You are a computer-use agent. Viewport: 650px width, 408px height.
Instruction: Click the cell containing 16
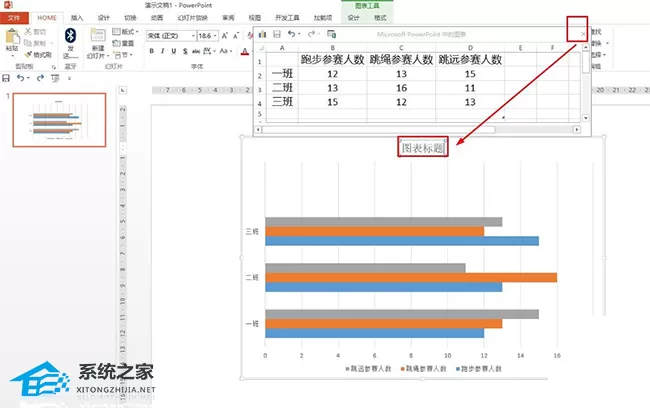click(401, 88)
